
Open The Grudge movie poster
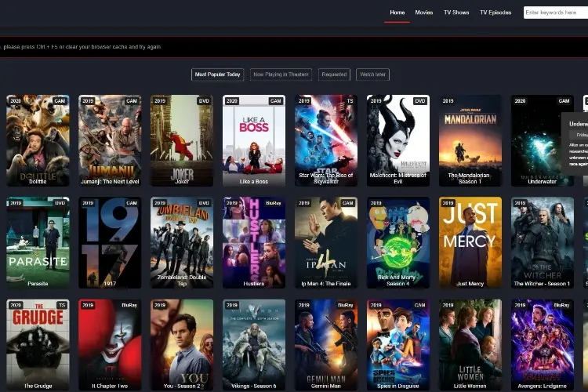coord(38,345)
